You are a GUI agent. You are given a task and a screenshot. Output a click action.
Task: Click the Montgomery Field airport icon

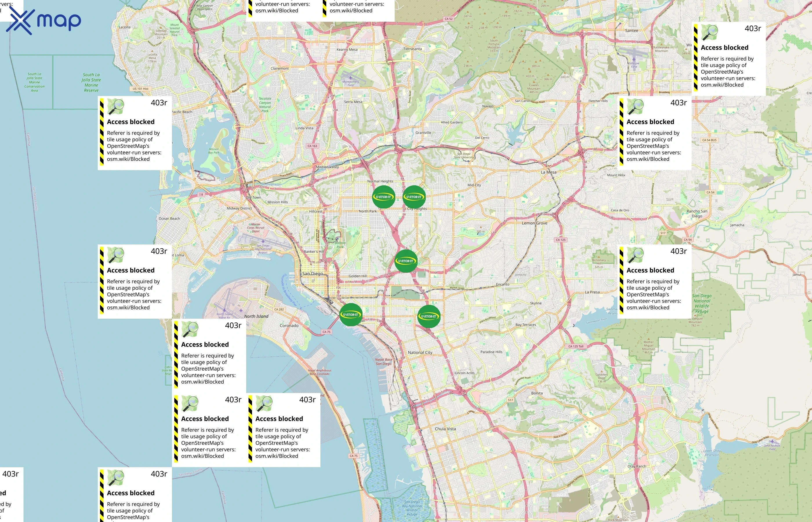[x=350, y=78]
